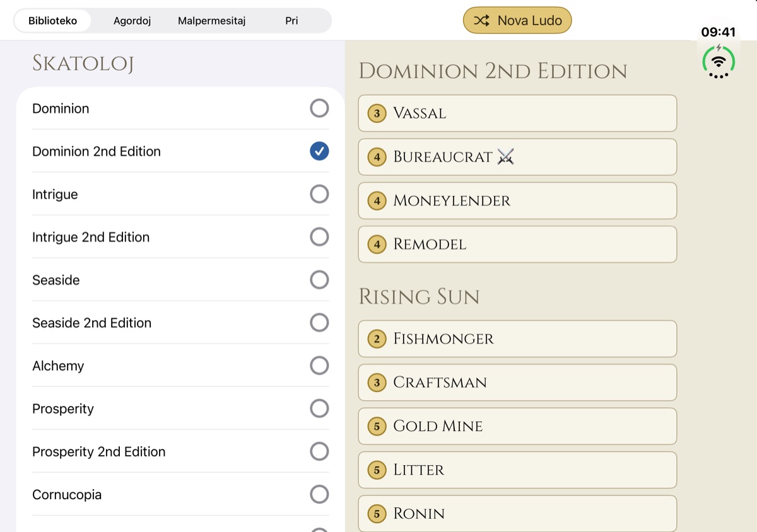
Task: Open the Moneylender card
Action: (517, 200)
